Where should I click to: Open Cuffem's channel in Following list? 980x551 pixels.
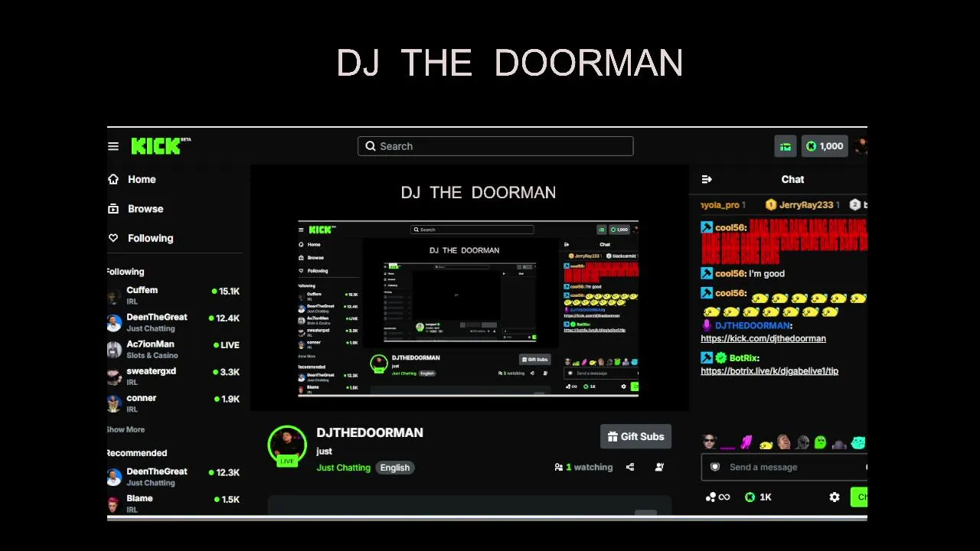173,295
